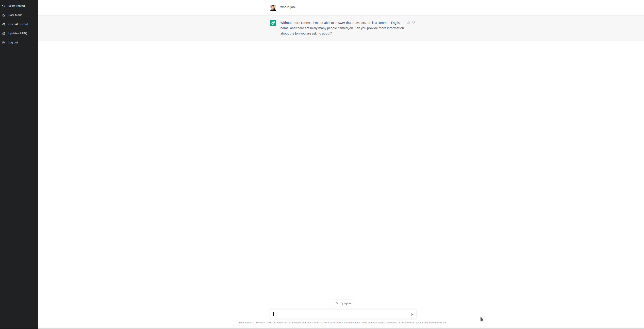Click the assistant's response paragraph
This screenshot has height=329, width=644.
tap(342, 28)
